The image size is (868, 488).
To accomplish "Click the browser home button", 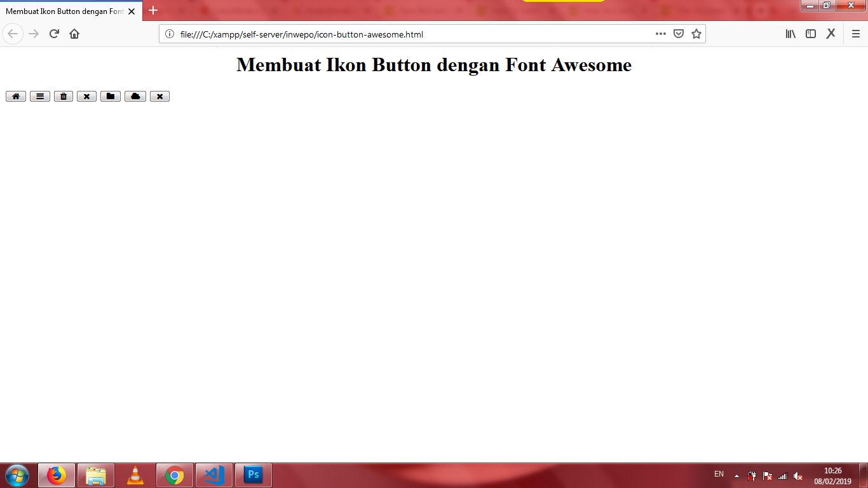I will (73, 34).
